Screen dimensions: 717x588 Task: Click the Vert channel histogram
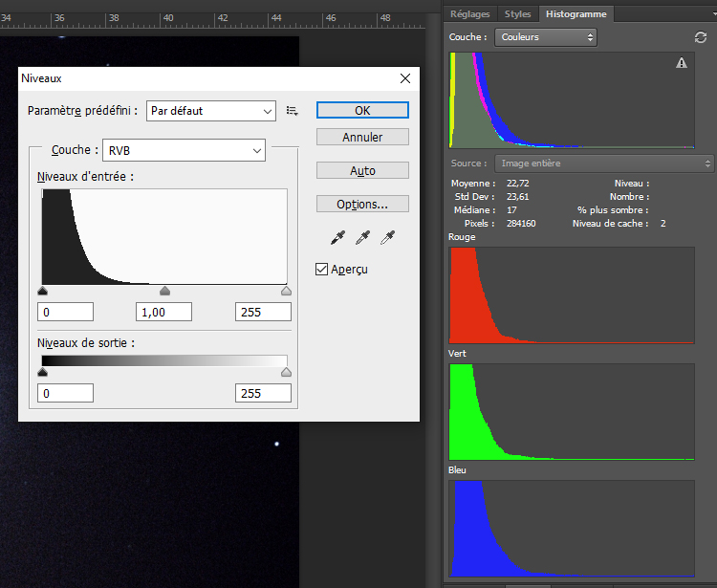[572, 412]
